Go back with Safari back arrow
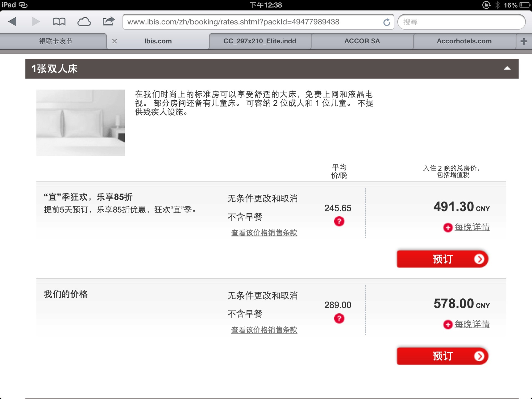Image resolution: width=532 pixels, height=399 pixels. point(12,22)
